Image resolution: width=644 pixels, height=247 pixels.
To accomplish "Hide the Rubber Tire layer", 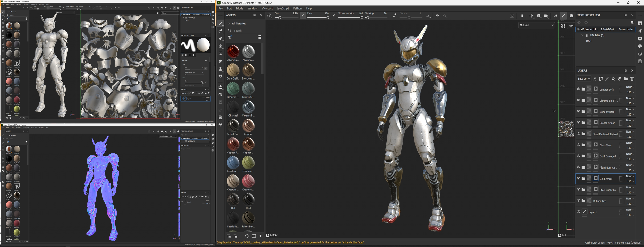I will (578, 201).
